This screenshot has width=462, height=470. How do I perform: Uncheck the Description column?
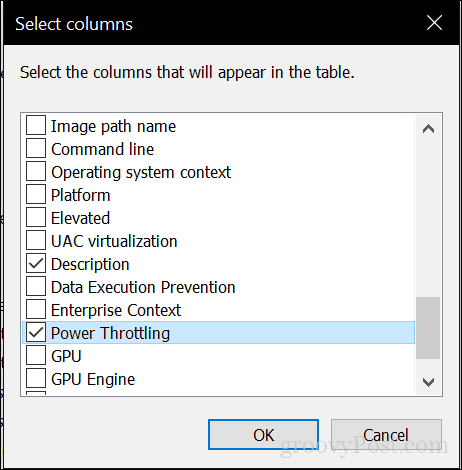point(36,263)
